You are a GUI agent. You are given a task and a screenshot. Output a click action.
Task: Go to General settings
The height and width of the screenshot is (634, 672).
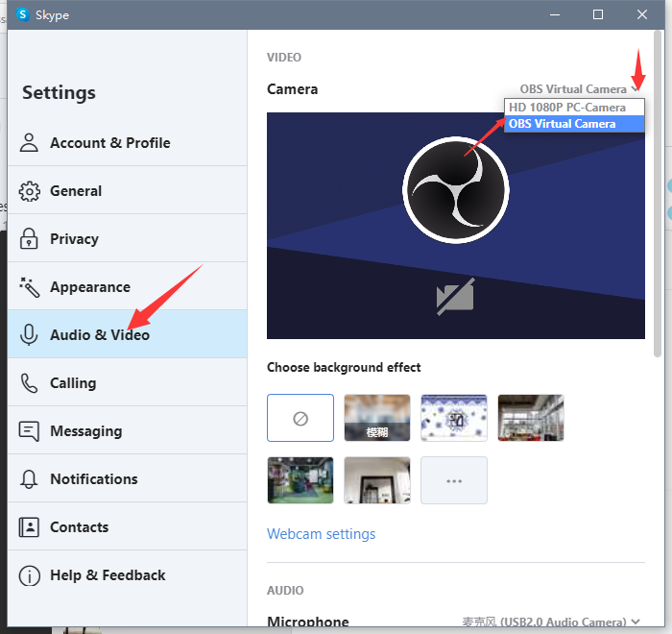(127, 191)
